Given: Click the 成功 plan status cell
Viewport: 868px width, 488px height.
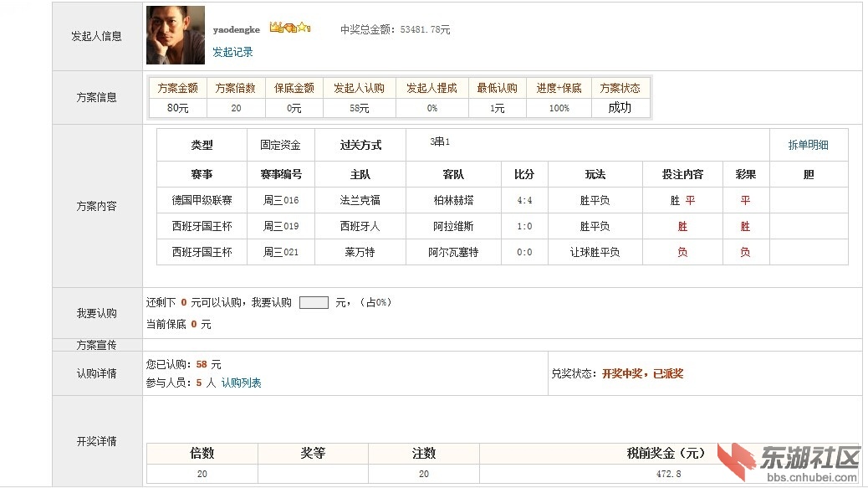Looking at the screenshot, I should coord(620,108).
